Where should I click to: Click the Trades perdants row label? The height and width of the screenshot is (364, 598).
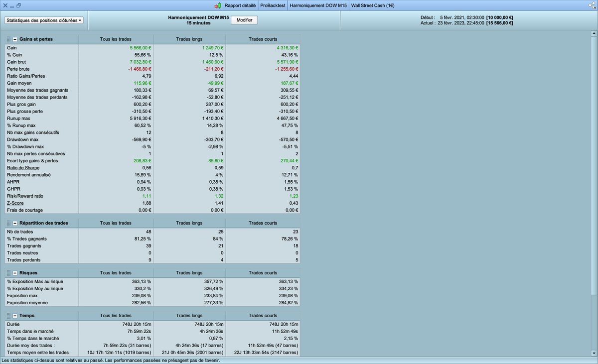click(23, 260)
